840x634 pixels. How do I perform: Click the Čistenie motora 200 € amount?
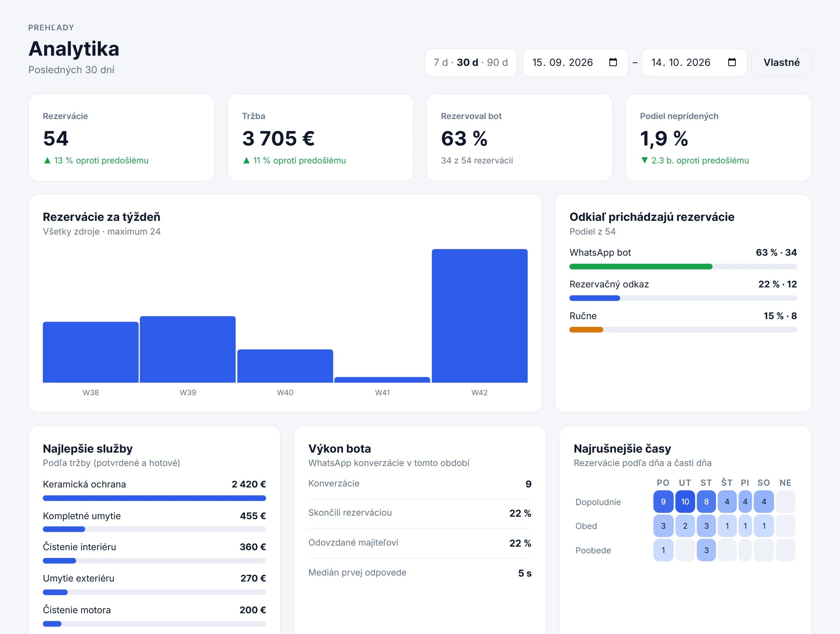(x=253, y=610)
